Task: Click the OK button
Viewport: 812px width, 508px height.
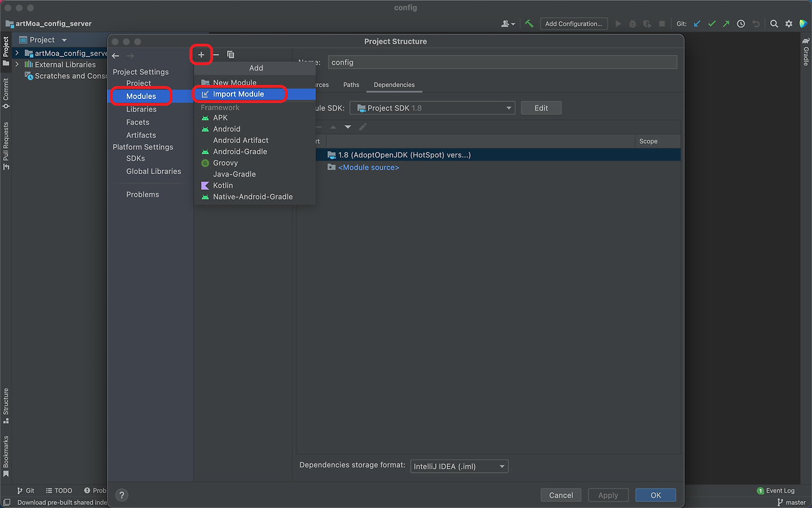Action: 655,495
